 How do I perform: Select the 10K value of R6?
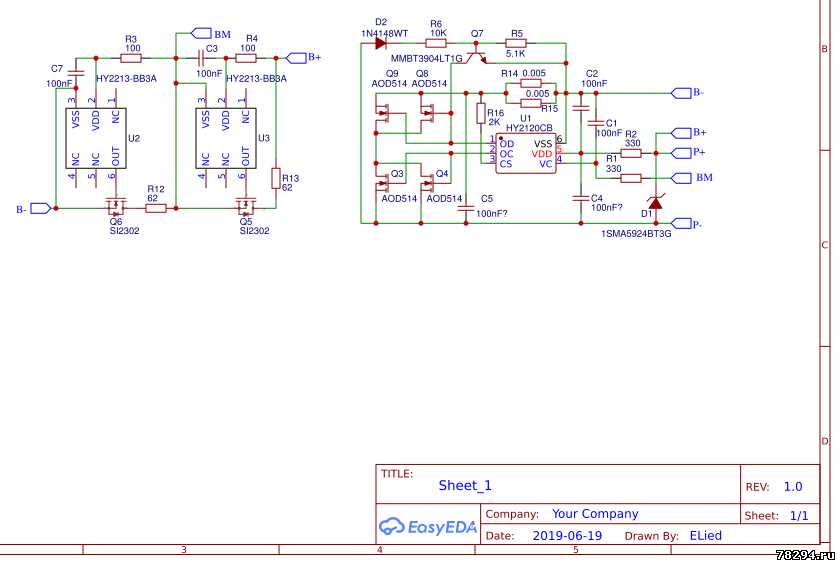(438, 33)
